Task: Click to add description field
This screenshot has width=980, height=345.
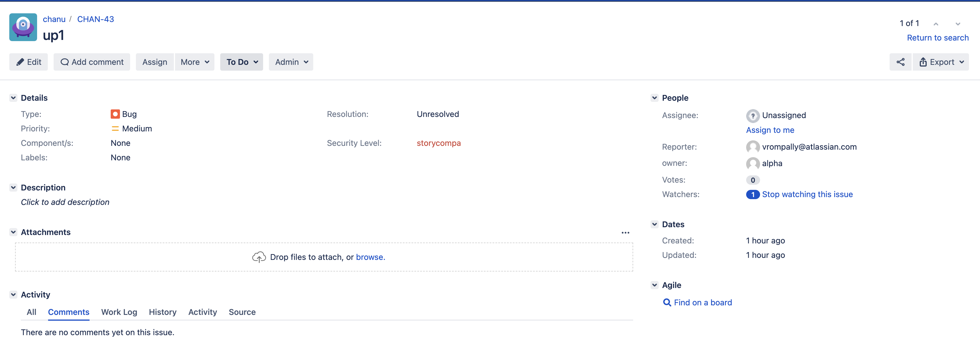Action: click(65, 202)
